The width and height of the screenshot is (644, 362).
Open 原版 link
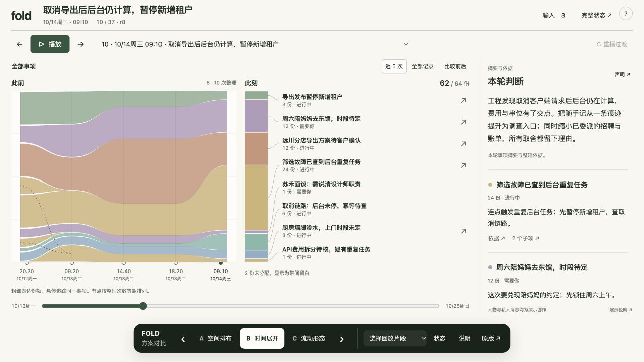[x=491, y=338]
